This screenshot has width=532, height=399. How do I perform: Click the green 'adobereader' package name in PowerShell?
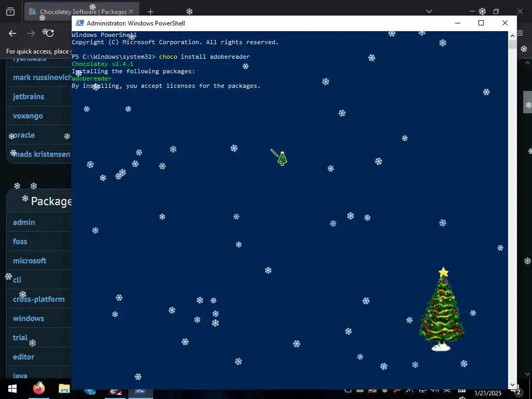coord(91,79)
